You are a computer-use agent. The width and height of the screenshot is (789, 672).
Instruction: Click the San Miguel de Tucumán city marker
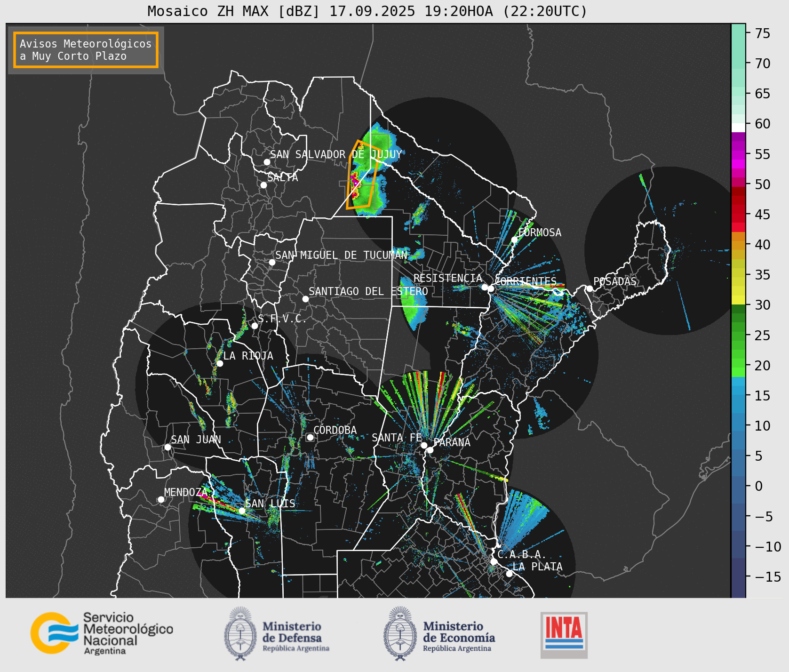pyautogui.click(x=272, y=262)
